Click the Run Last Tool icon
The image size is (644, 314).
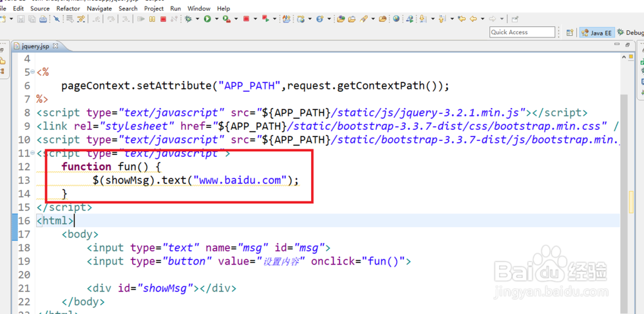226,19
